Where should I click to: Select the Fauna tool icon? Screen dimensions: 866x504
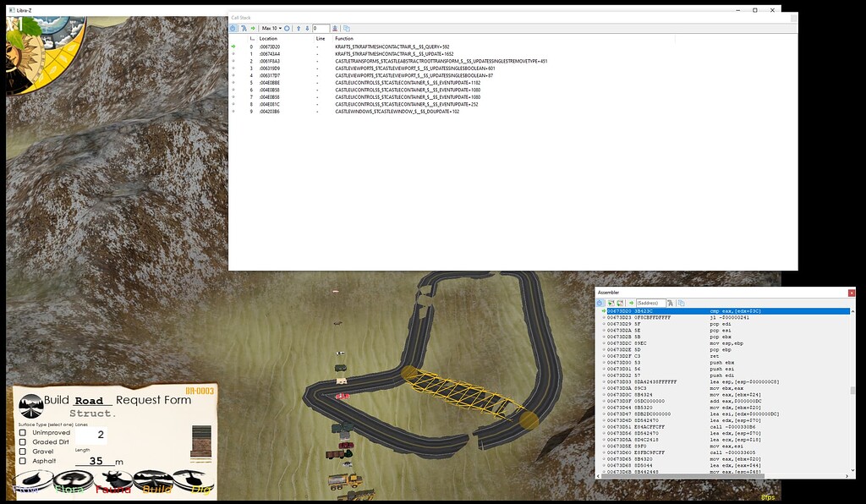pos(114,479)
